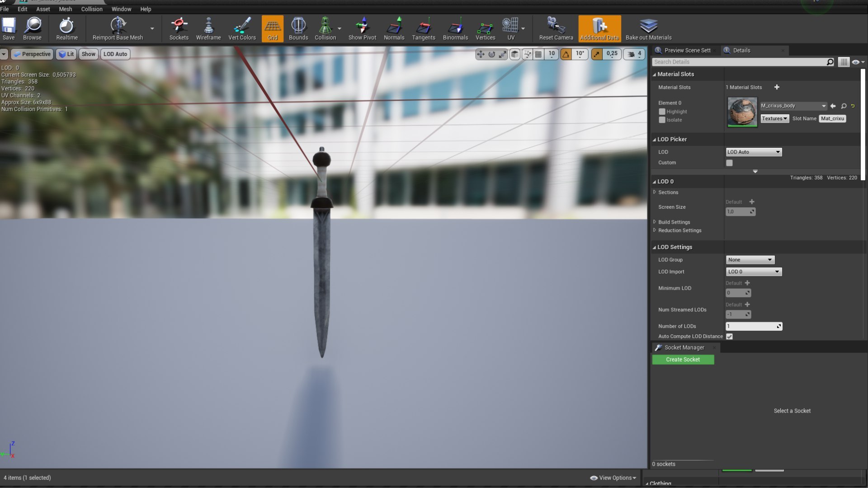Enable Highlight for Element 0
Screen dimensions: 868x488
pyautogui.click(x=662, y=112)
